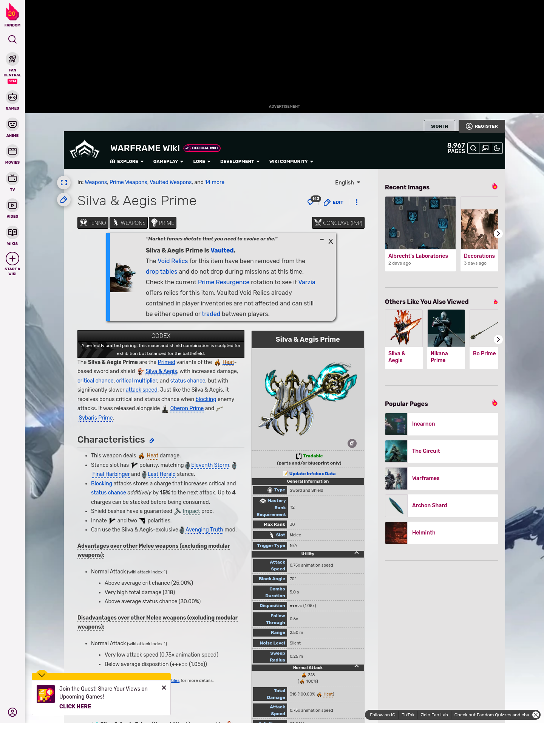
Task: Click the floating pencil edit icon
Action: click(64, 200)
